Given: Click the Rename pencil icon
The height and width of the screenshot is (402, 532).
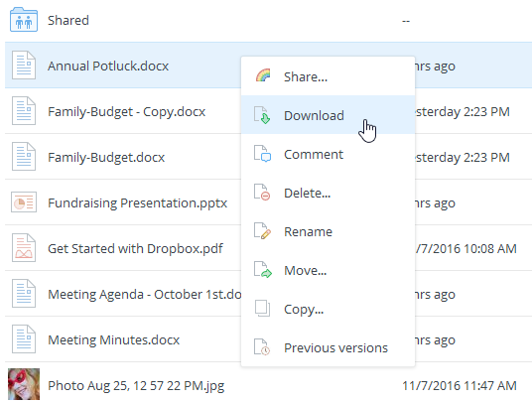Looking at the screenshot, I should 262,231.
